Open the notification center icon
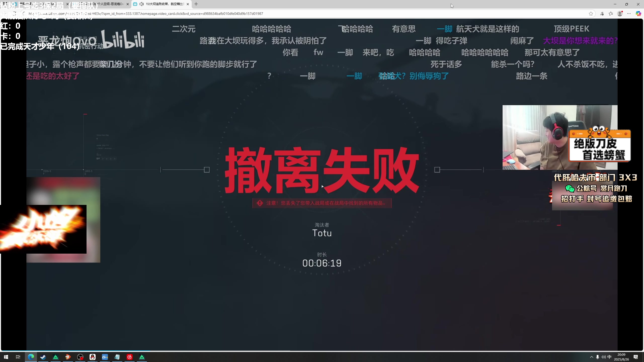 coord(636,357)
